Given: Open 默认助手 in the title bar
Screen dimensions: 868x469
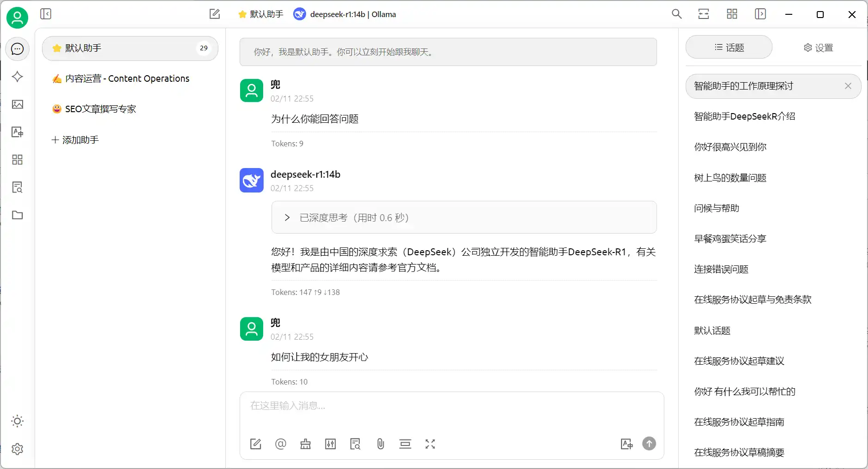Looking at the screenshot, I should (261, 14).
